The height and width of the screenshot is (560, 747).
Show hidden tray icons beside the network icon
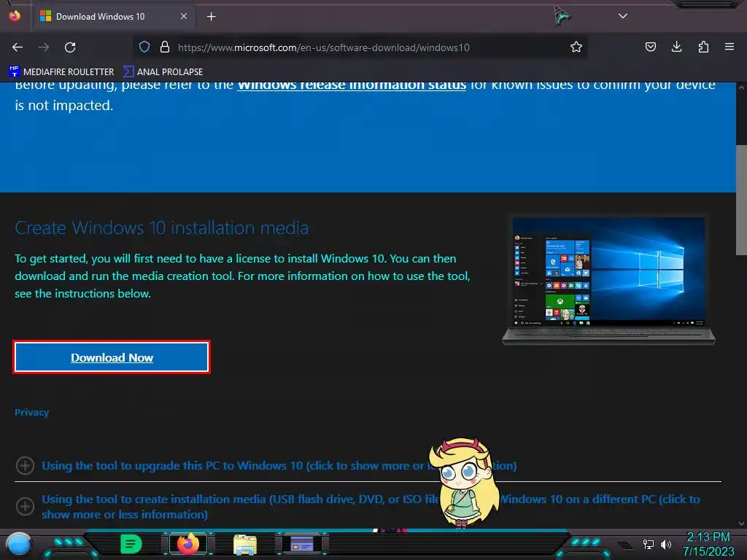click(625, 545)
